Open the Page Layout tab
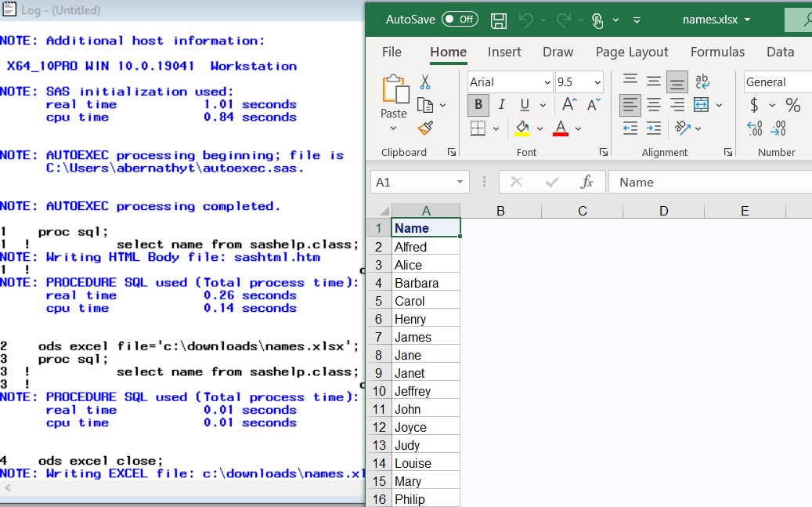 [631, 52]
